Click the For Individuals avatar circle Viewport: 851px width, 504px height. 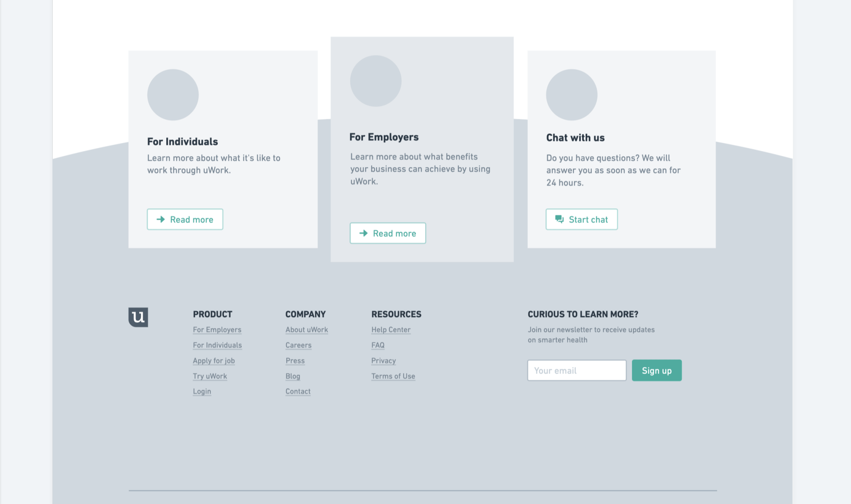[x=173, y=95]
